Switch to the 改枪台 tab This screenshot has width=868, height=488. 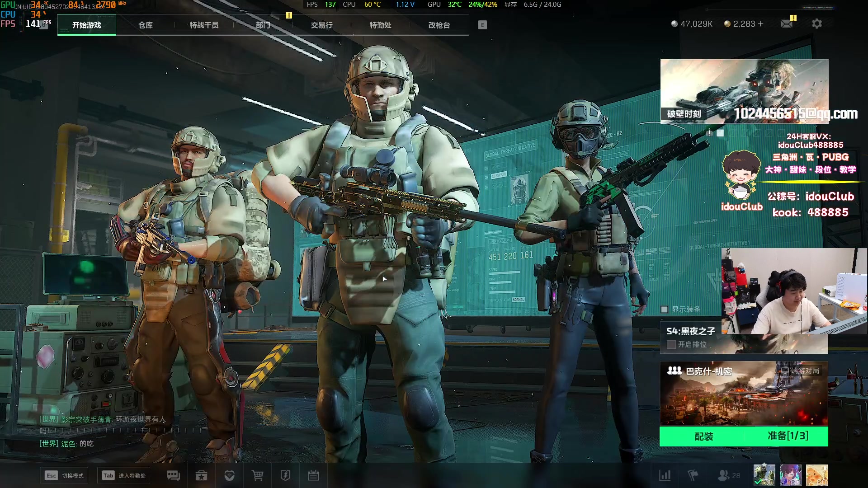pos(439,25)
